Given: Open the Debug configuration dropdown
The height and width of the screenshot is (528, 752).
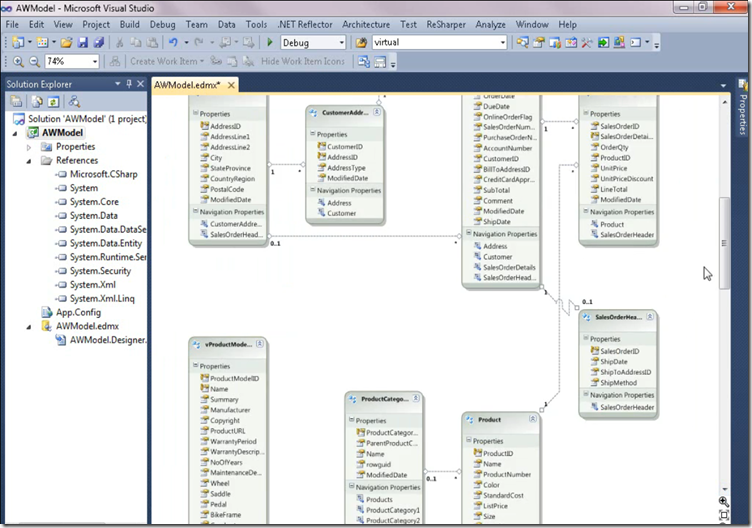Looking at the screenshot, I should tap(341, 43).
